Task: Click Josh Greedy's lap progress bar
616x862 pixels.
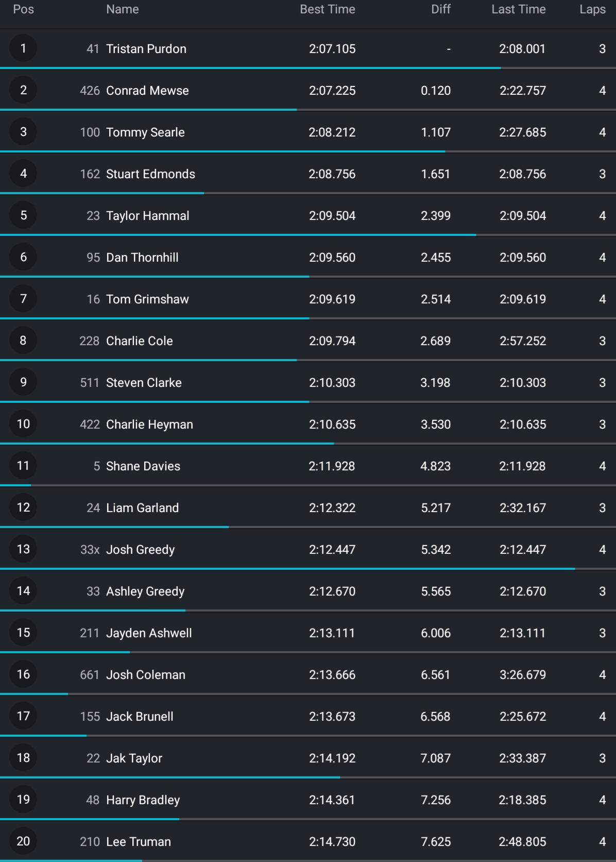Action: click(x=308, y=569)
